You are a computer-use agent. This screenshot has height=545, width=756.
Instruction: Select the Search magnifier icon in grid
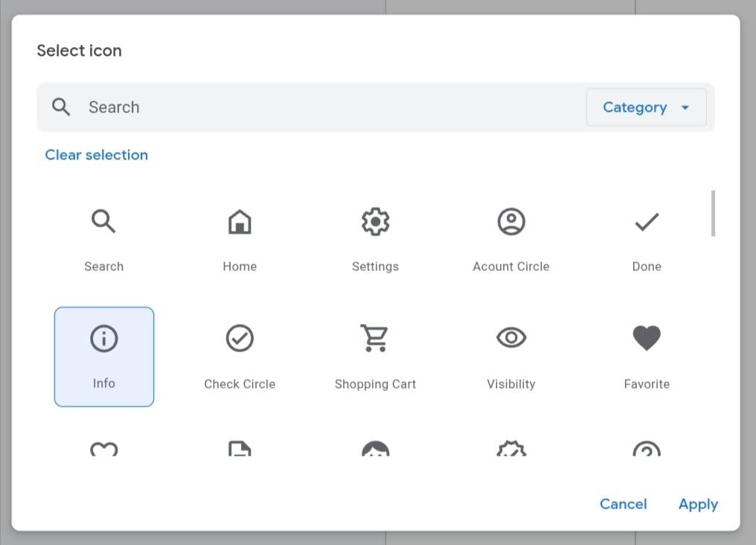click(103, 222)
